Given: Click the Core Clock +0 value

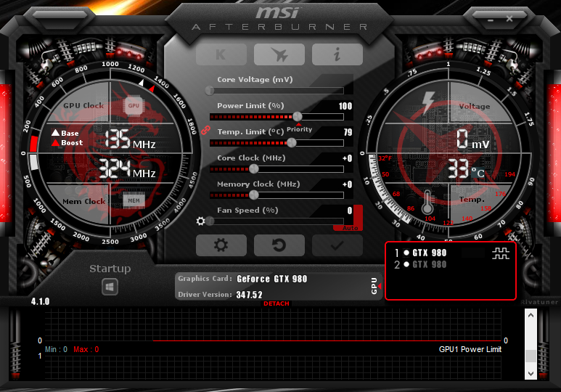Looking at the screenshot, I should [347, 158].
